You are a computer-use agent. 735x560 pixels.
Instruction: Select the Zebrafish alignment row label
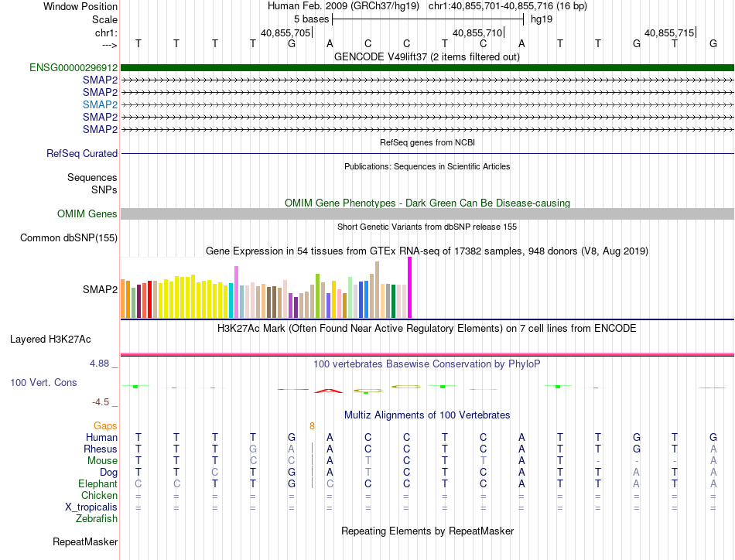pos(97,518)
